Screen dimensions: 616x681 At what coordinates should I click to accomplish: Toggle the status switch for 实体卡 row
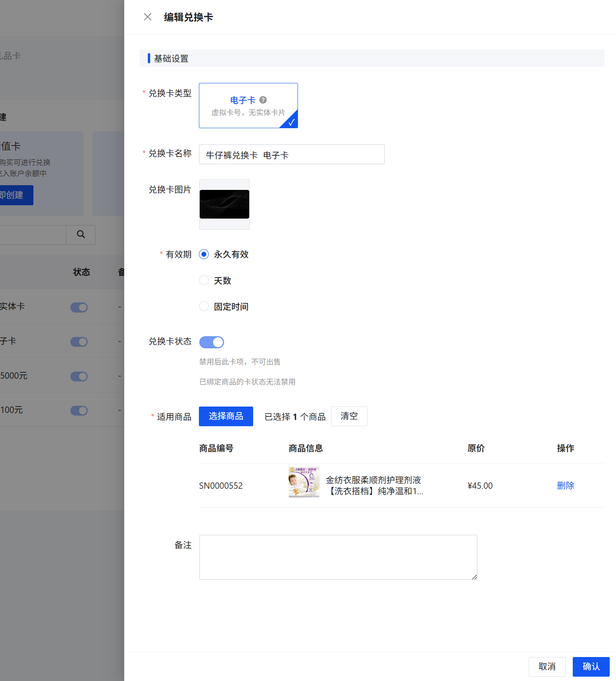tap(79, 307)
